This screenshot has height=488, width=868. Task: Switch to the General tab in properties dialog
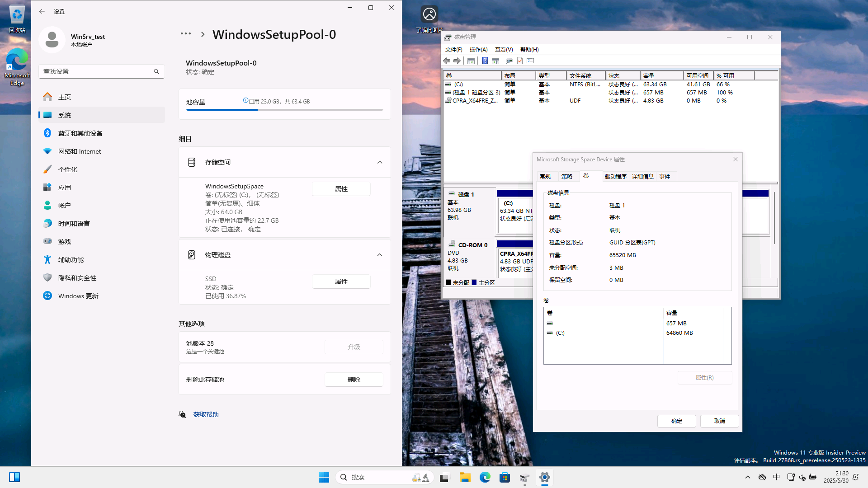click(545, 177)
